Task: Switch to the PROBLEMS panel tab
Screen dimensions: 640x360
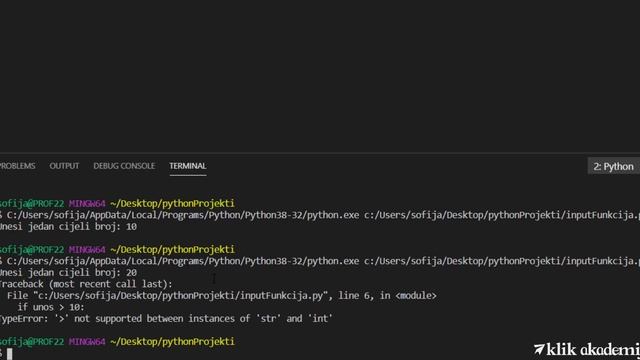Action: (17, 166)
